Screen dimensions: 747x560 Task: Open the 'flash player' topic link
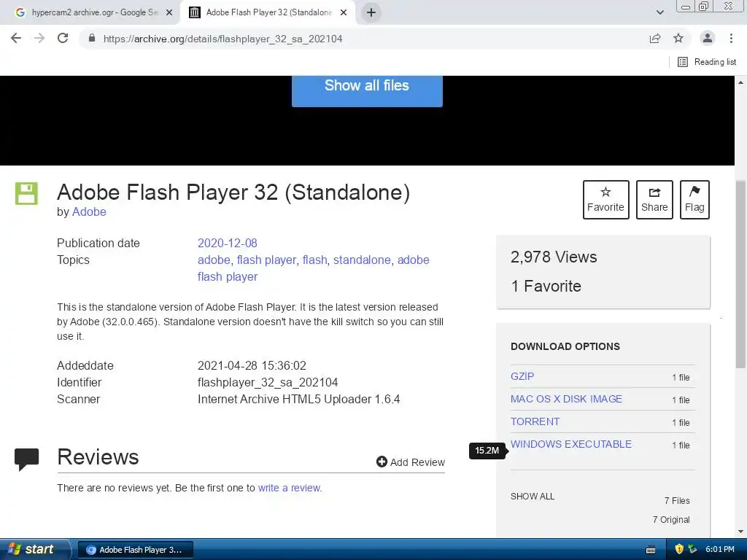[266, 260]
